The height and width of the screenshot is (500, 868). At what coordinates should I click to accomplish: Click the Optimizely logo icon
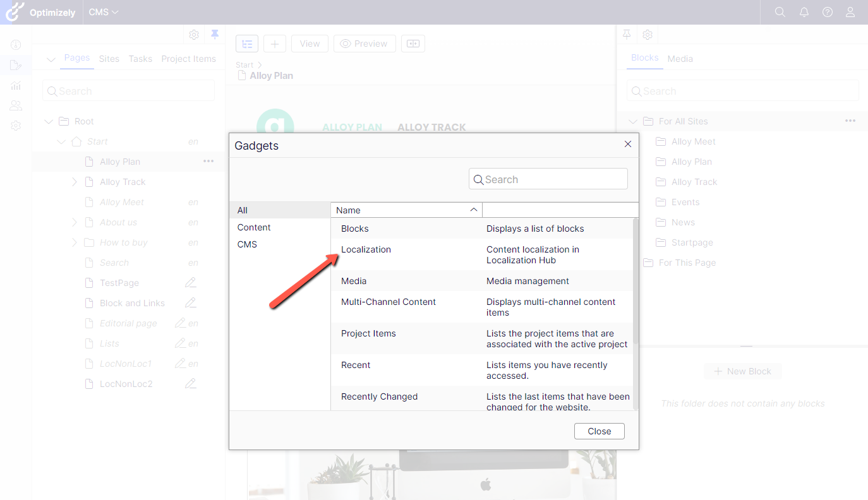click(15, 12)
